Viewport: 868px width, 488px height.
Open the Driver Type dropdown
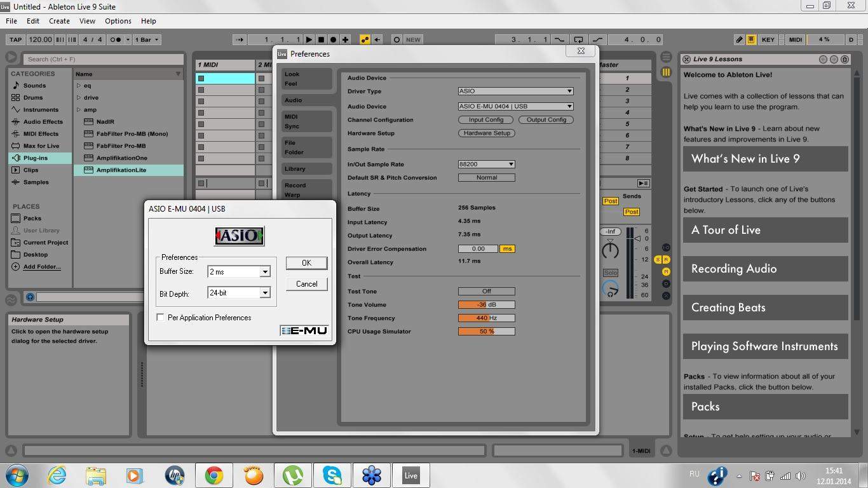pos(516,91)
